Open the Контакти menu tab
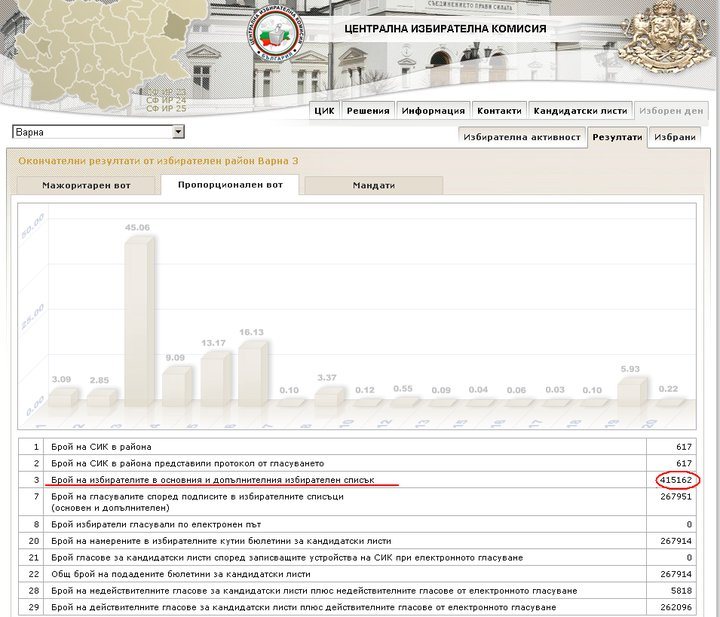 pyautogui.click(x=499, y=111)
